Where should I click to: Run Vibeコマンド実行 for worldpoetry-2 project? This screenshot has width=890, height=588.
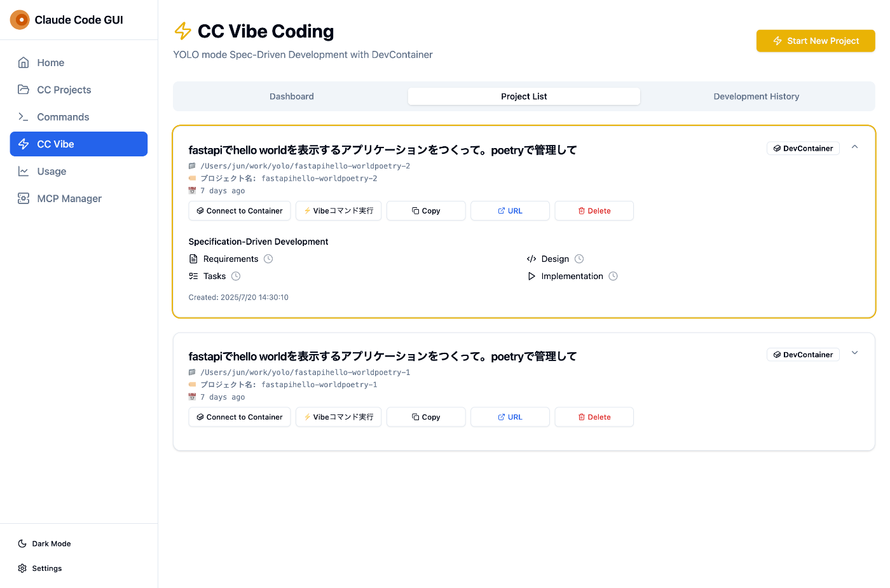pyautogui.click(x=338, y=211)
